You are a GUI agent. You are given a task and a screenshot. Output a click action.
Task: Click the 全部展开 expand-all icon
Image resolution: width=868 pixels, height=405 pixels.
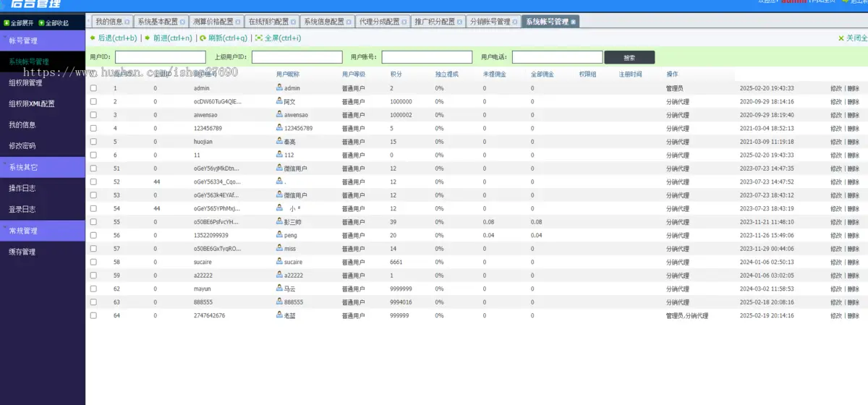(x=6, y=22)
